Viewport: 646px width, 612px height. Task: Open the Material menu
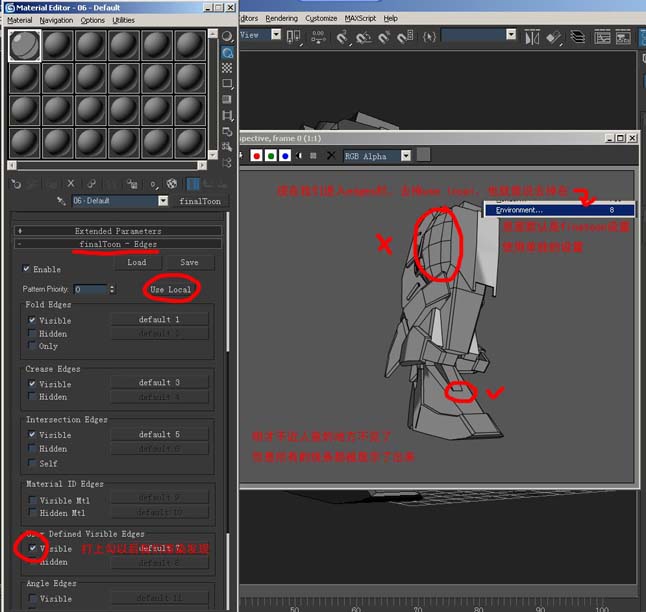[19, 20]
